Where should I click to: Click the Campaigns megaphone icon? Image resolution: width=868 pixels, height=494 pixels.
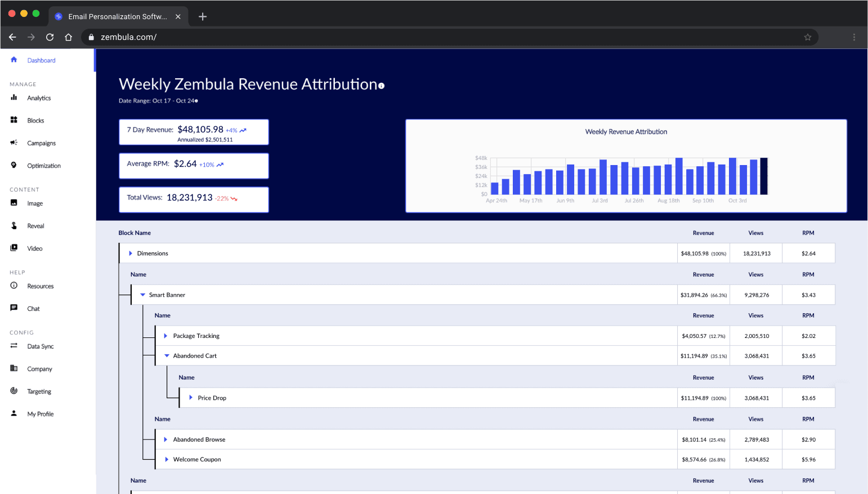point(14,143)
